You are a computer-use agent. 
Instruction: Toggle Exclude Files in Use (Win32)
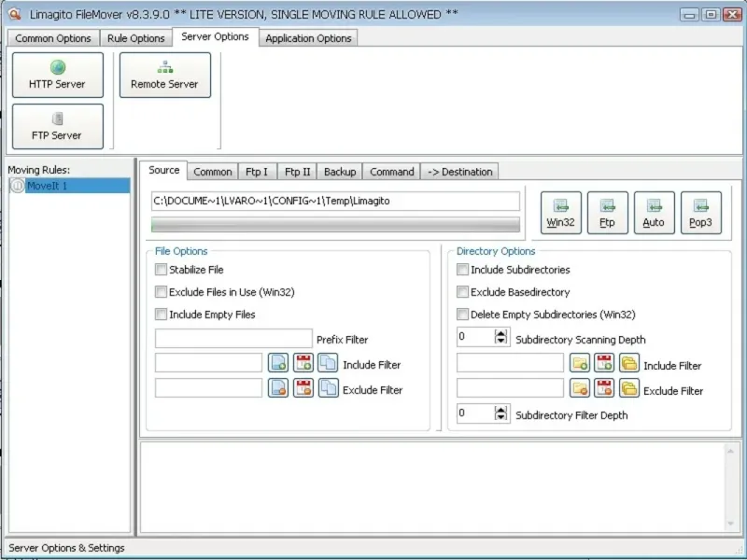161,292
